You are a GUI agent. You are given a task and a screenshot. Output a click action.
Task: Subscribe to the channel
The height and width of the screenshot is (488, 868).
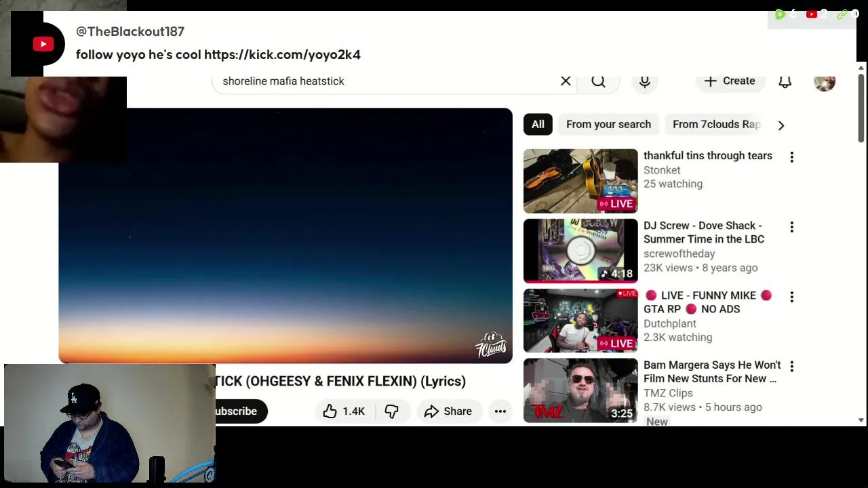[x=240, y=411]
